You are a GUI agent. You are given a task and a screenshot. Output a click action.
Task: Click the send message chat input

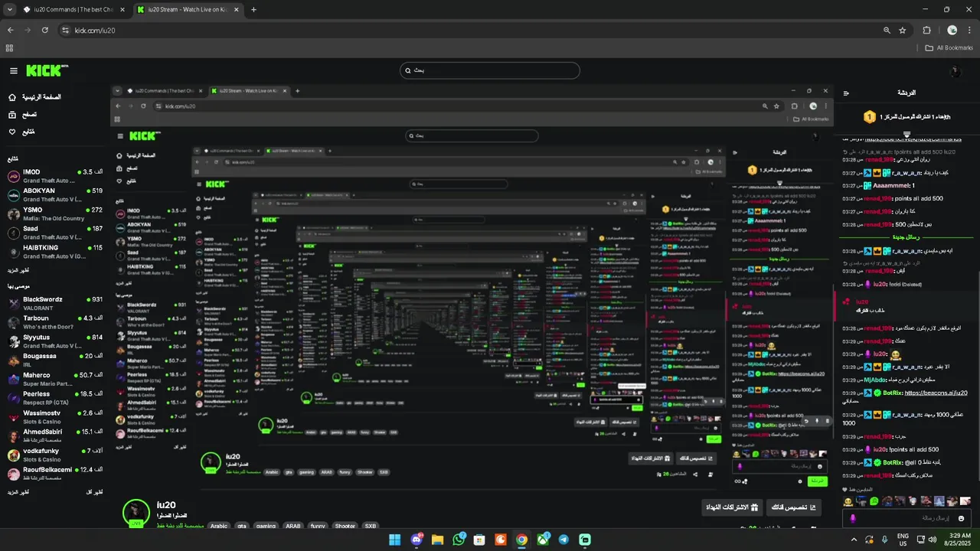pyautogui.click(x=906, y=518)
